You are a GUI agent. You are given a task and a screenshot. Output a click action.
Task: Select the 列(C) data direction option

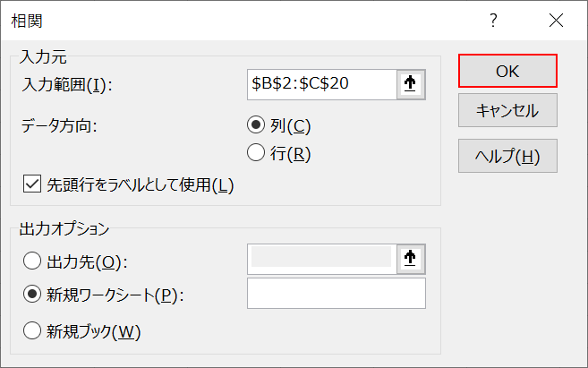256,124
